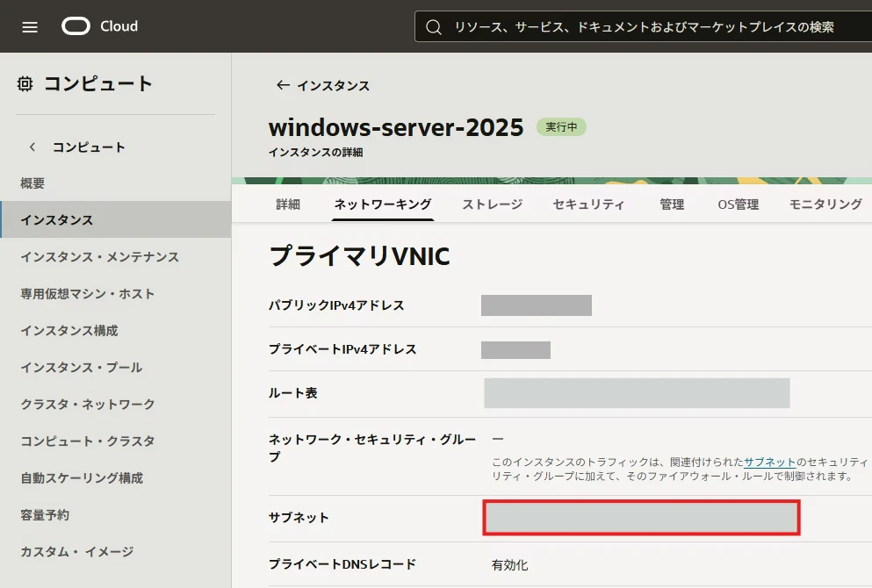
Task: Open 概要 in the sidebar
Action: 32,183
